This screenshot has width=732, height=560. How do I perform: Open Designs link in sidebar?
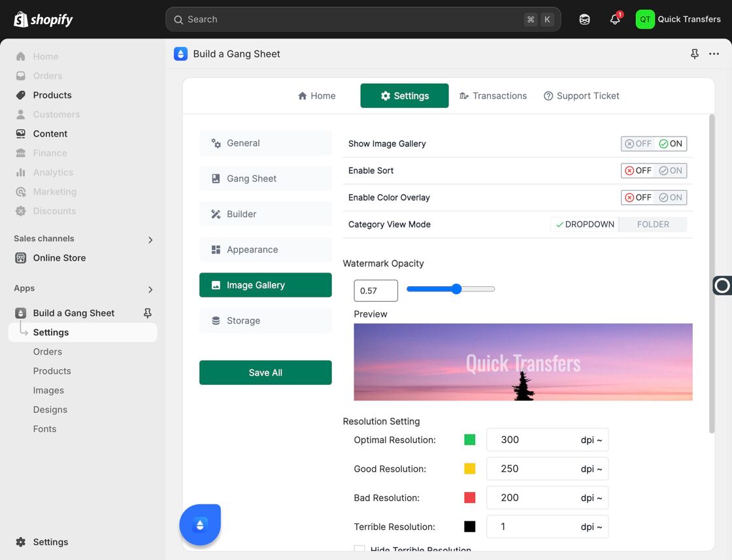pos(50,410)
